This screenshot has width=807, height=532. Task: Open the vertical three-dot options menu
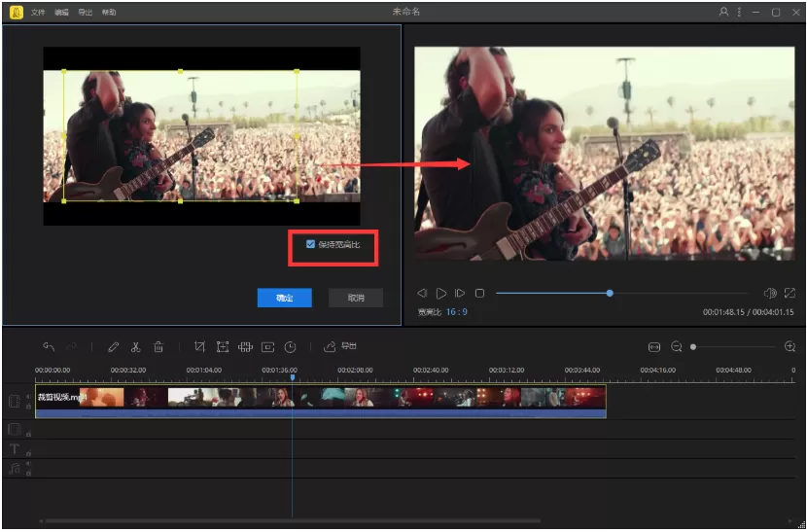(x=739, y=12)
